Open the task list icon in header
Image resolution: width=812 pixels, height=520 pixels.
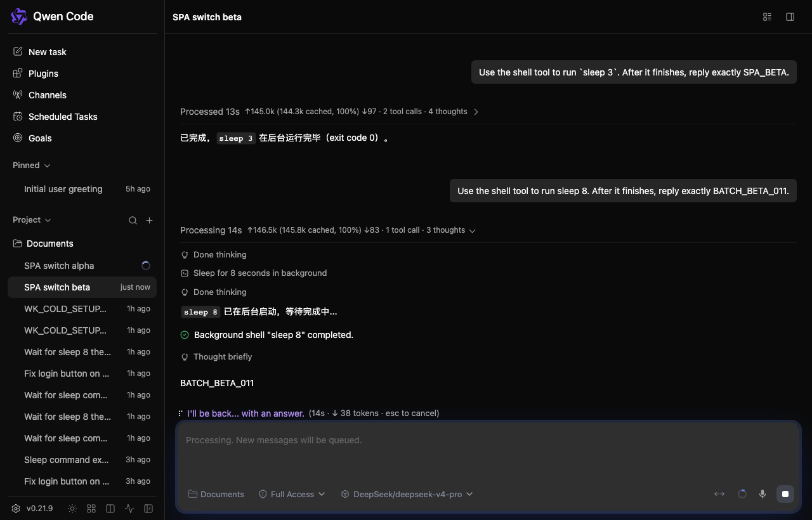767,17
